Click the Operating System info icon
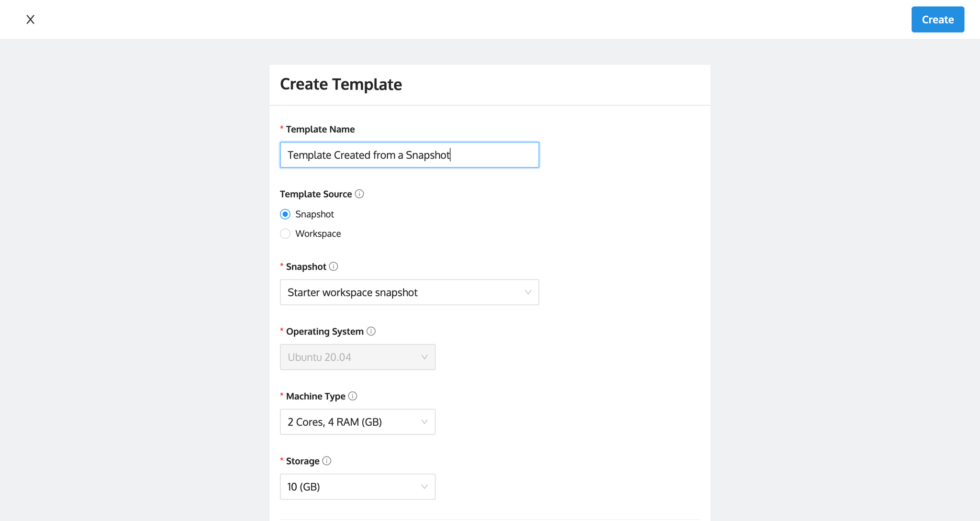The image size is (980, 521). tap(371, 331)
